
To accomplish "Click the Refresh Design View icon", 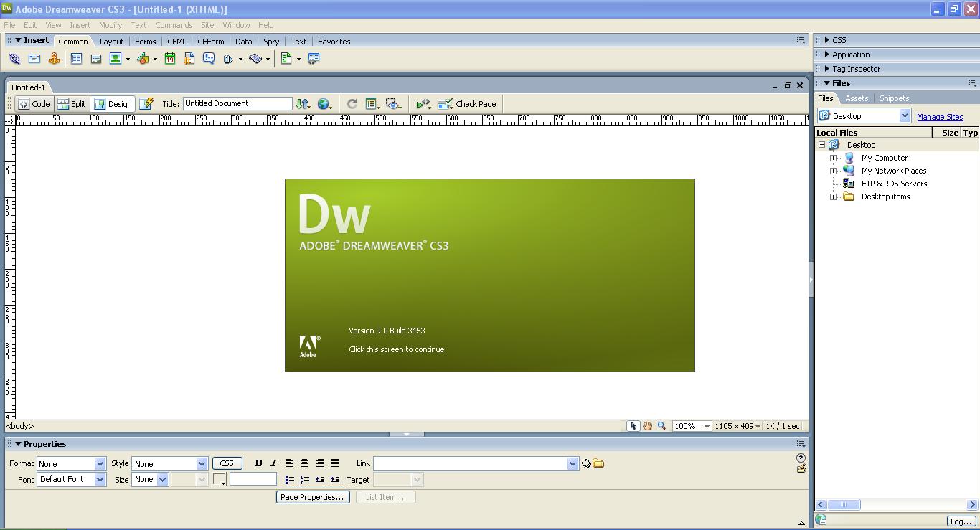I will point(352,104).
